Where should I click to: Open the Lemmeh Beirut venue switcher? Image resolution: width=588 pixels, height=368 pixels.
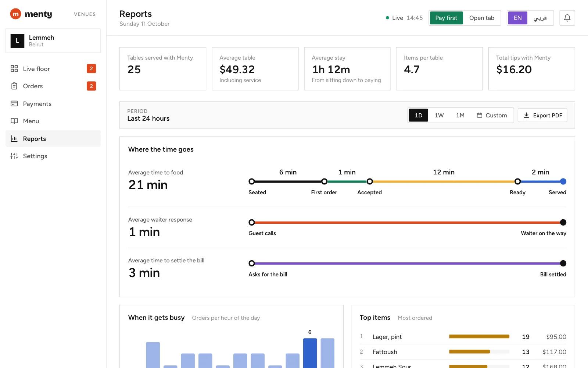53,41
